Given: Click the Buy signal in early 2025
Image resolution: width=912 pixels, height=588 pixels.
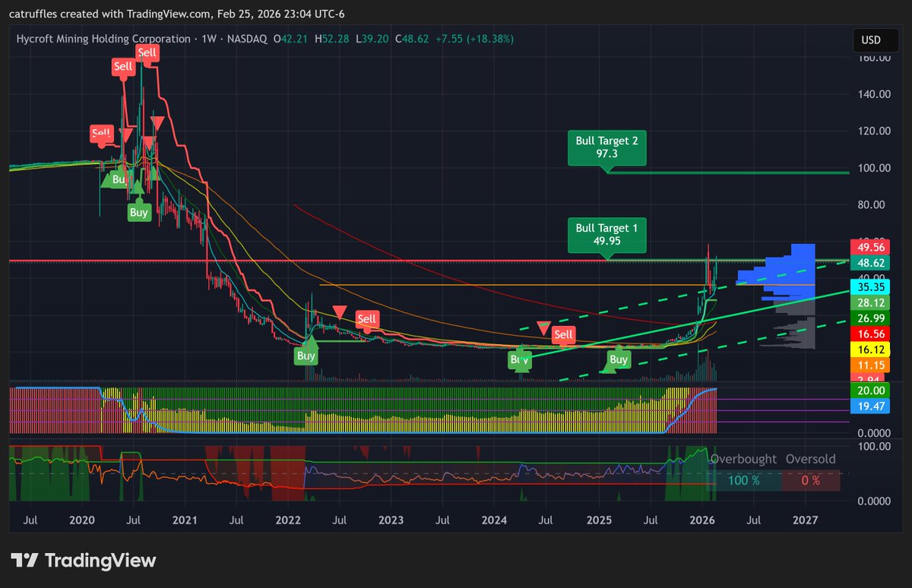Looking at the screenshot, I should coord(619,359).
